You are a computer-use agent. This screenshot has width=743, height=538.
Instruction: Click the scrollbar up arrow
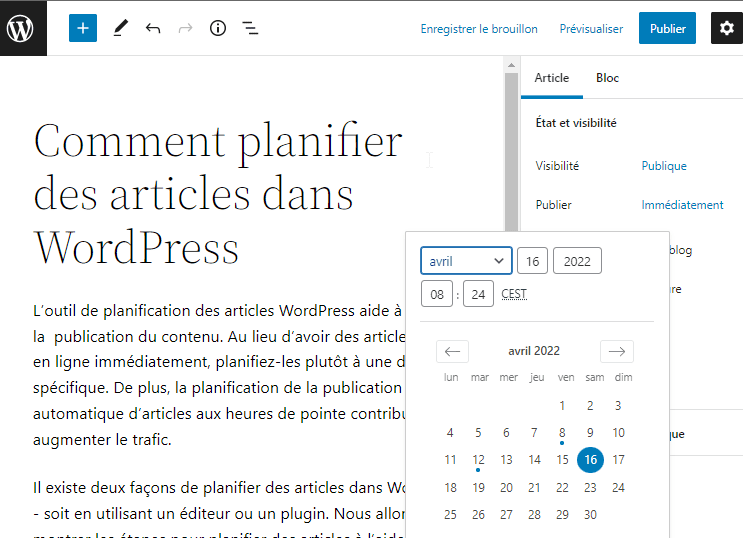[511, 65]
